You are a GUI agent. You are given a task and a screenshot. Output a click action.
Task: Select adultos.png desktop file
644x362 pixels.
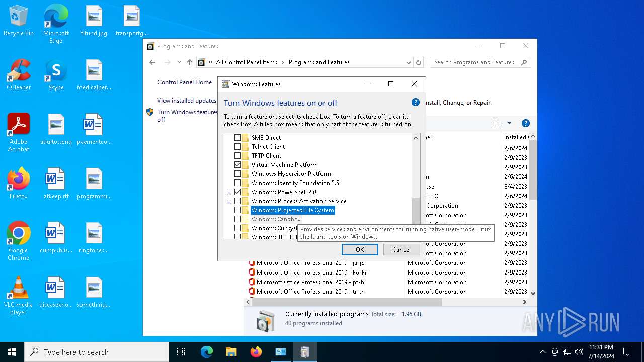pyautogui.click(x=56, y=130)
